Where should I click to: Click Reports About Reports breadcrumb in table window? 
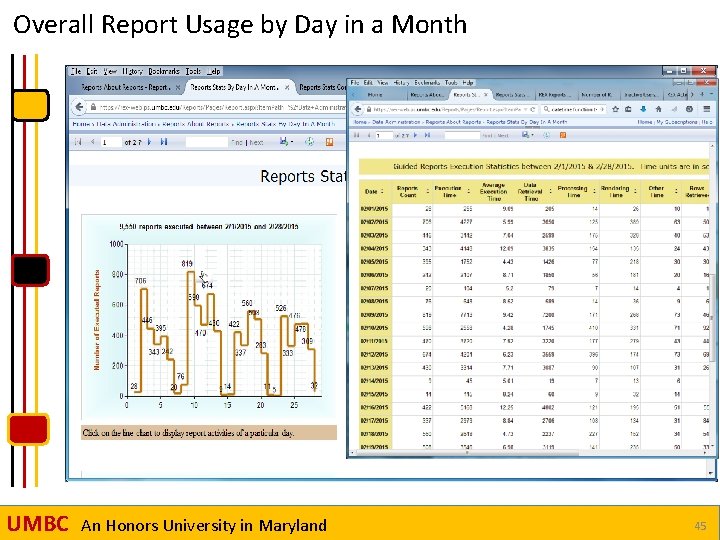[453, 122]
